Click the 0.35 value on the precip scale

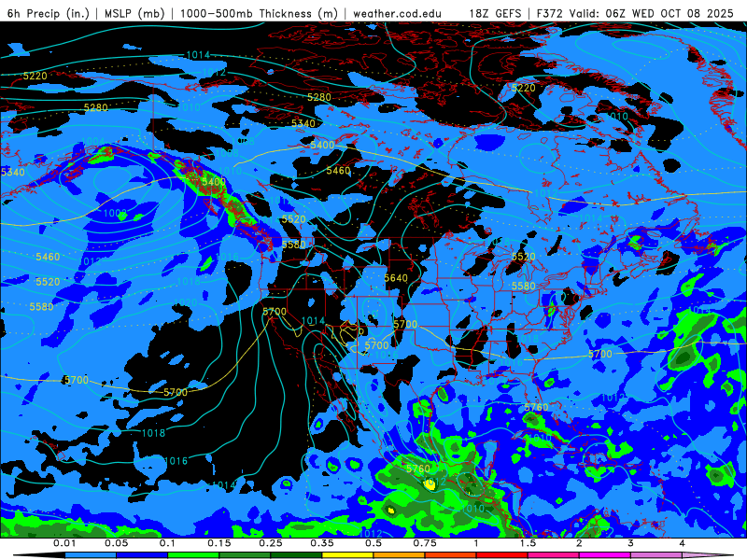322,543
